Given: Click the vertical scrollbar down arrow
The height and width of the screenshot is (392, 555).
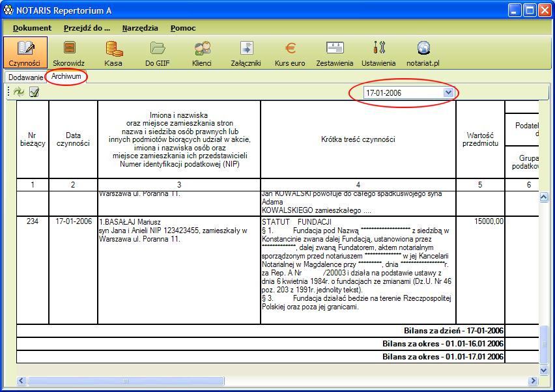Looking at the screenshot, I should [x=544, y=370].
